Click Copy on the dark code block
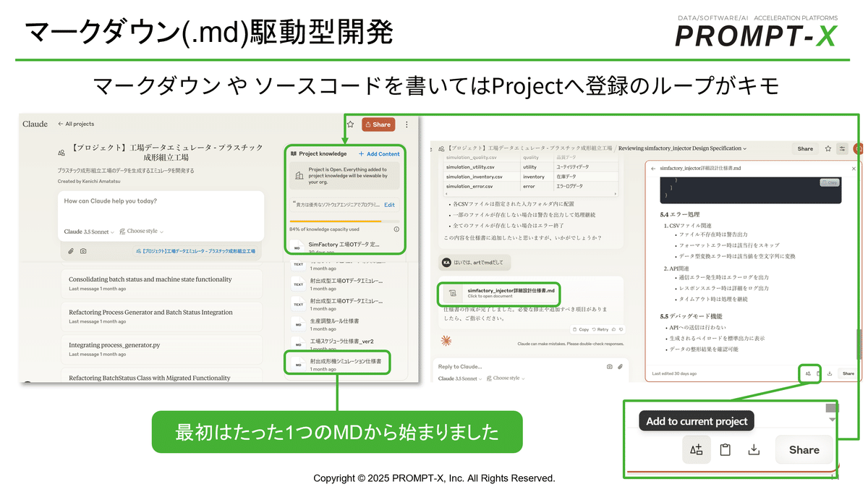This screenshot has width=868, height=487. point(830,182)
